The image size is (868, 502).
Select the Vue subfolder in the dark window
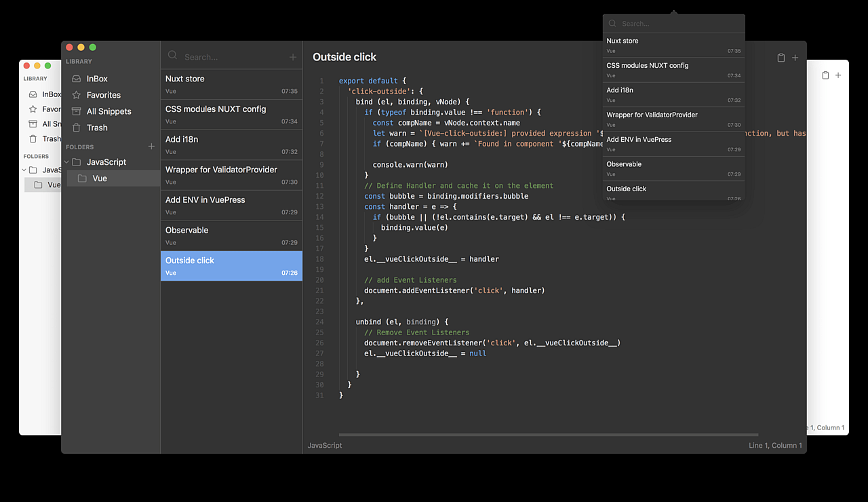[113, 178]
